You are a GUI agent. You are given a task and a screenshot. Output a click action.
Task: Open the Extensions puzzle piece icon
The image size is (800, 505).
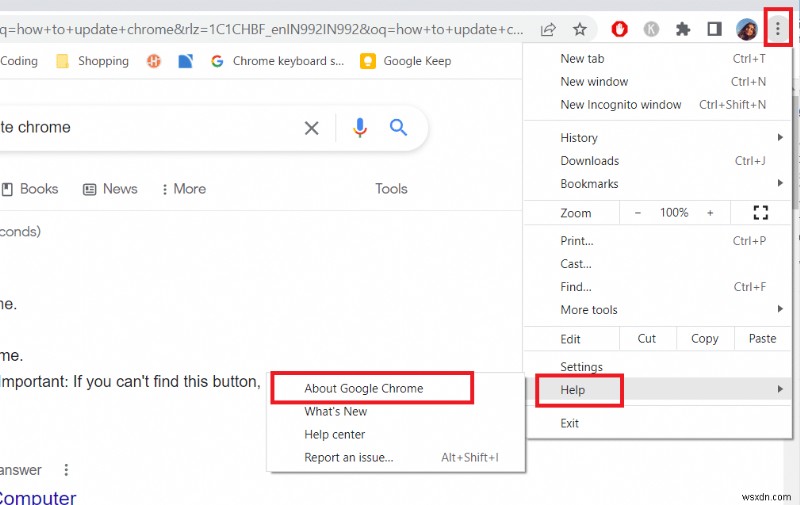tap(683, 29)
